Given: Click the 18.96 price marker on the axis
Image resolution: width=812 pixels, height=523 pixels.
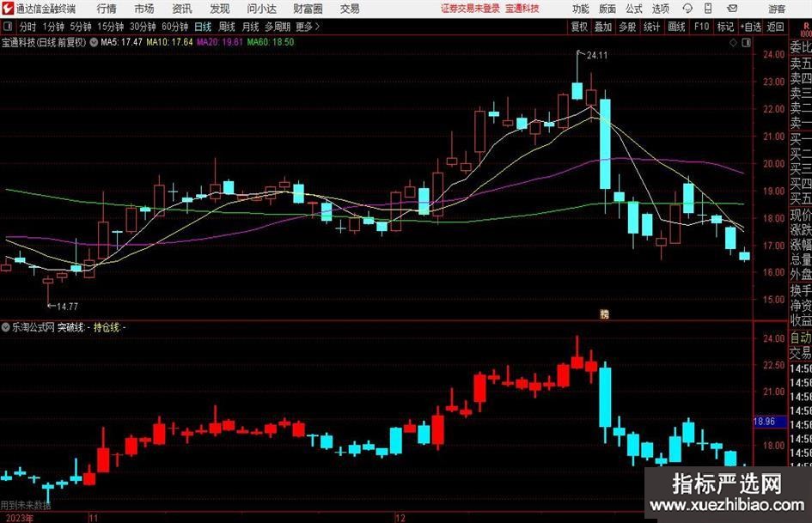Looking at the screenshot, I should pyautogui.click(x=764, y=422).
